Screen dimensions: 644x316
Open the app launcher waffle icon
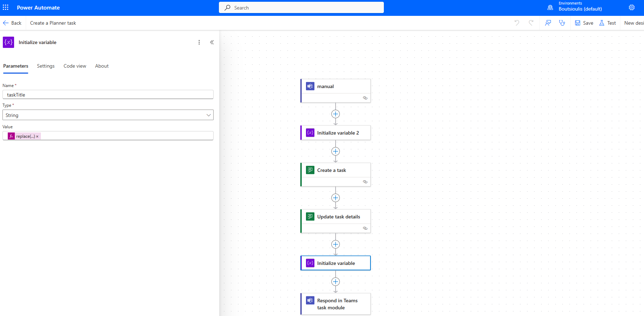pos(6,7)
